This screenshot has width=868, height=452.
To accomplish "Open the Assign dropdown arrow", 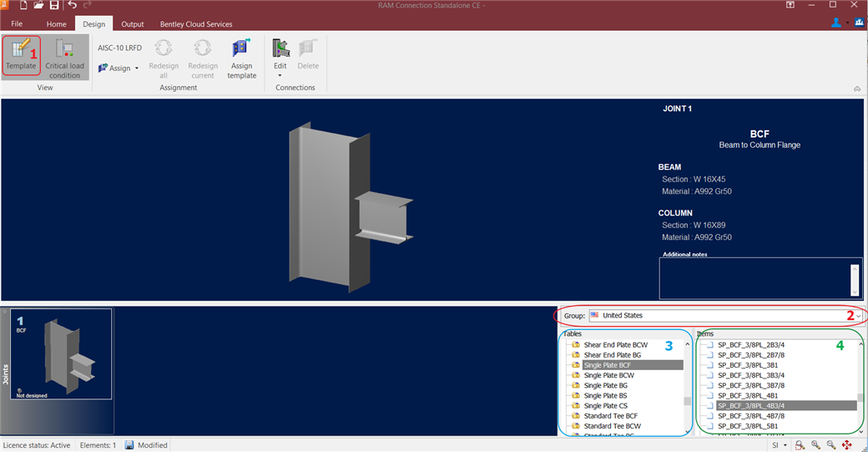I will coord(136,69).
